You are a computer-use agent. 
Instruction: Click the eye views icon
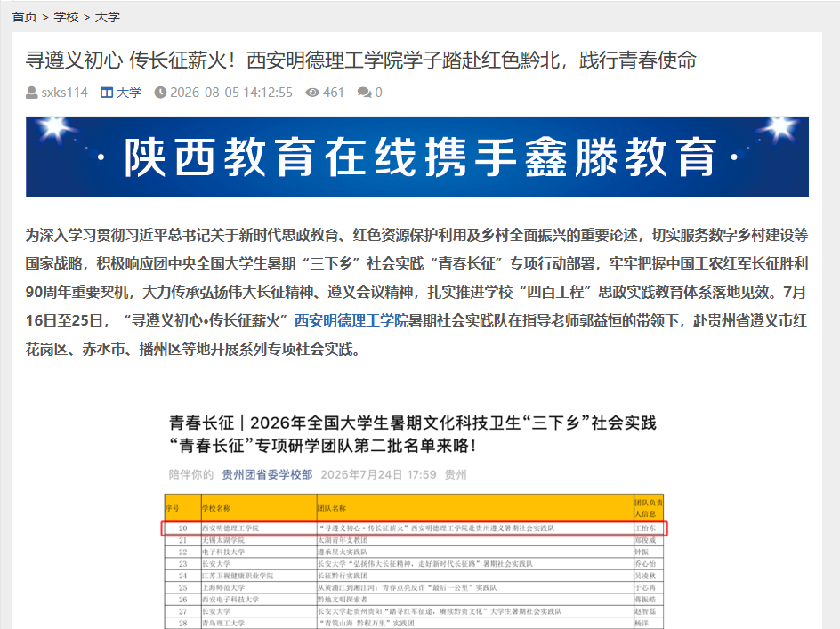pyautogui.click(x=312, y=93)
